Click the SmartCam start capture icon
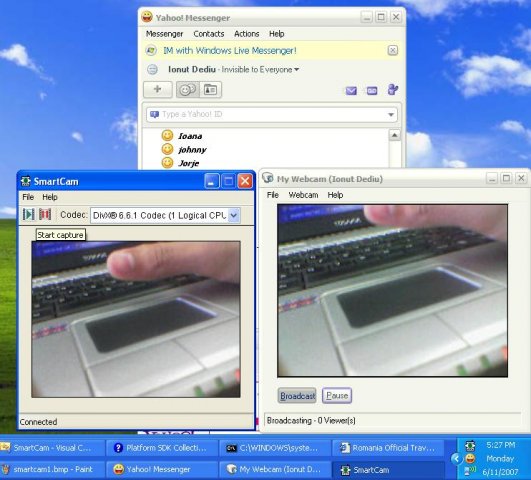531x480 pixels. pos(29,214)
